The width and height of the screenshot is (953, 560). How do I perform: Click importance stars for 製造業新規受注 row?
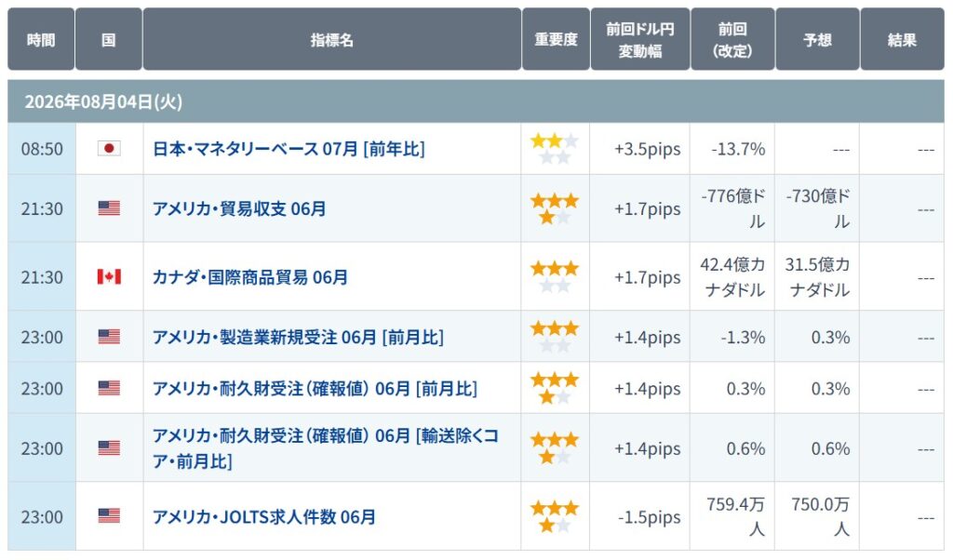point(555,337)
